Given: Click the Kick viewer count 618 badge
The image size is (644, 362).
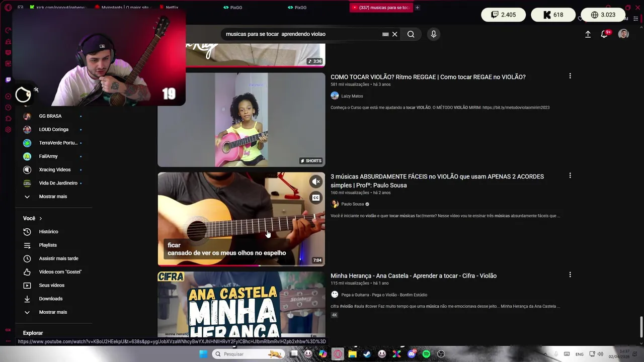Looking at the screenshot, I should click(553, 15).
